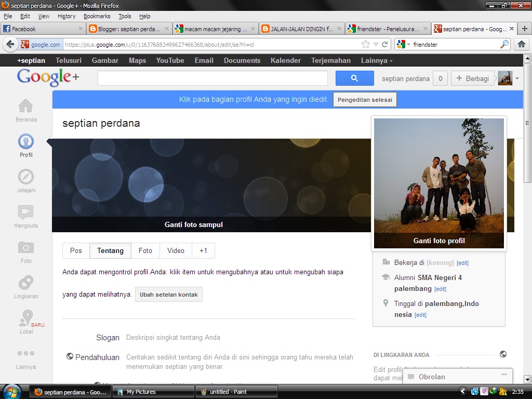Click the Windows Start orb
This screenshot has height=399, width=532.
(x=11, y=392)
